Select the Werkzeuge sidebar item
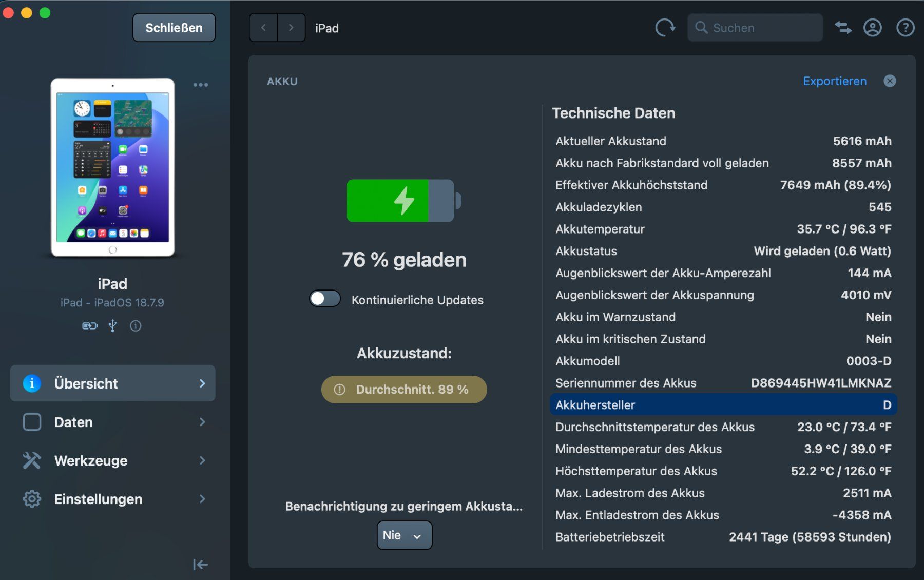This screenshot has width=924, height=580. [x=113, y=460]
